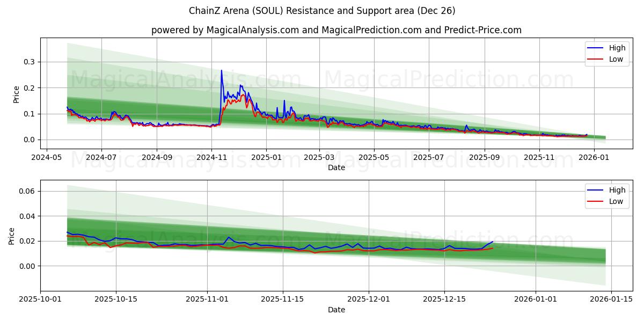
Task: Toggle the Low series in the top legend
Action: pos(615,59)
